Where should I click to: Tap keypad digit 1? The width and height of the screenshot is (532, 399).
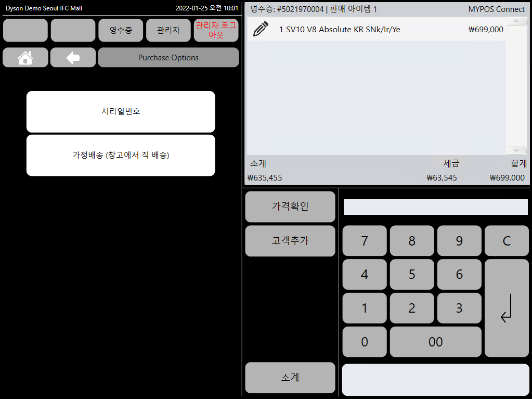point(365,308)
